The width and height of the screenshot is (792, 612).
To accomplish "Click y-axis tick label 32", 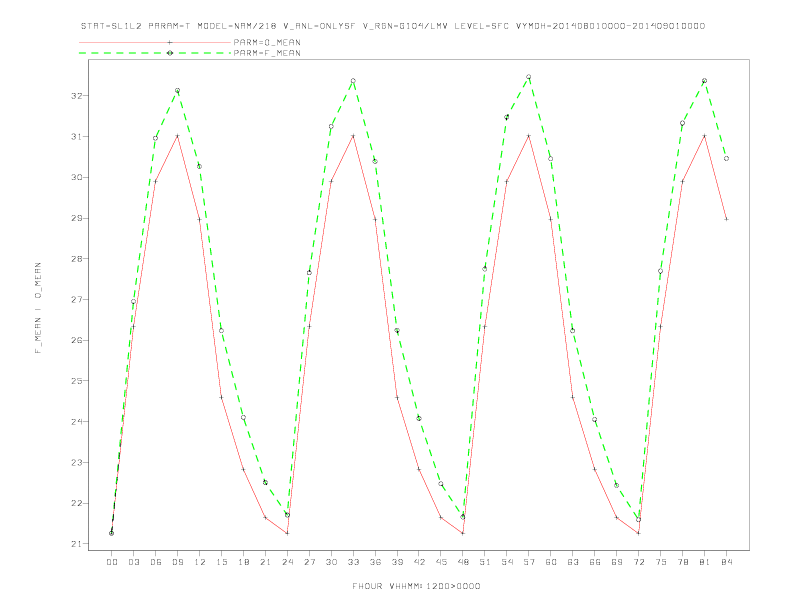I will [77, 96].
